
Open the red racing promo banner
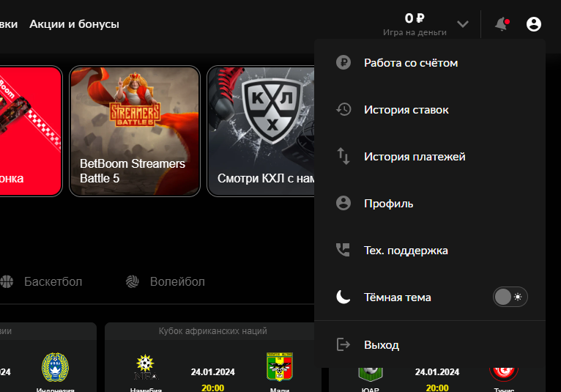[x=31, y=131]
